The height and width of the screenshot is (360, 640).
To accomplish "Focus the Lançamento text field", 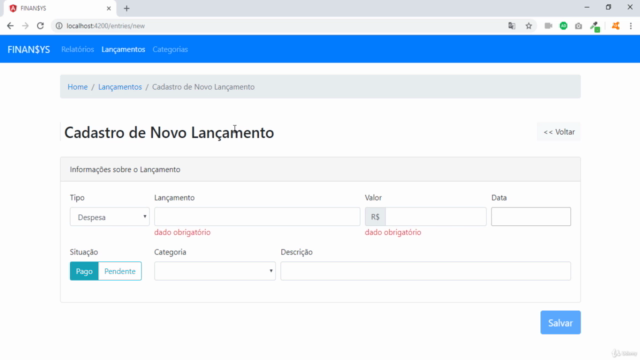I will coord(257,217).
